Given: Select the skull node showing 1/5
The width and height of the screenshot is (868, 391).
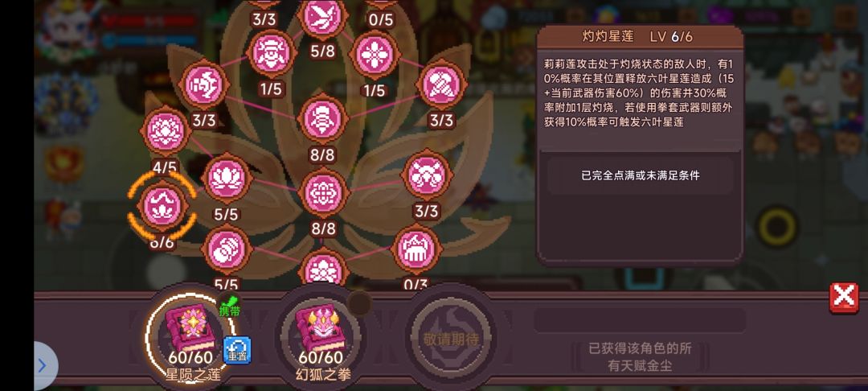Looking at the screenshot, I should click(271, 54).
